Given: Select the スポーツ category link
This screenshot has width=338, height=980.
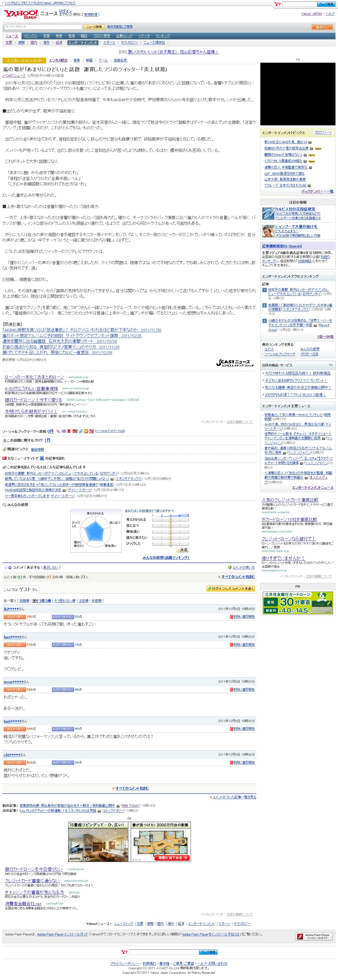Looking at the screenshot, I should [x=109, y=43].
